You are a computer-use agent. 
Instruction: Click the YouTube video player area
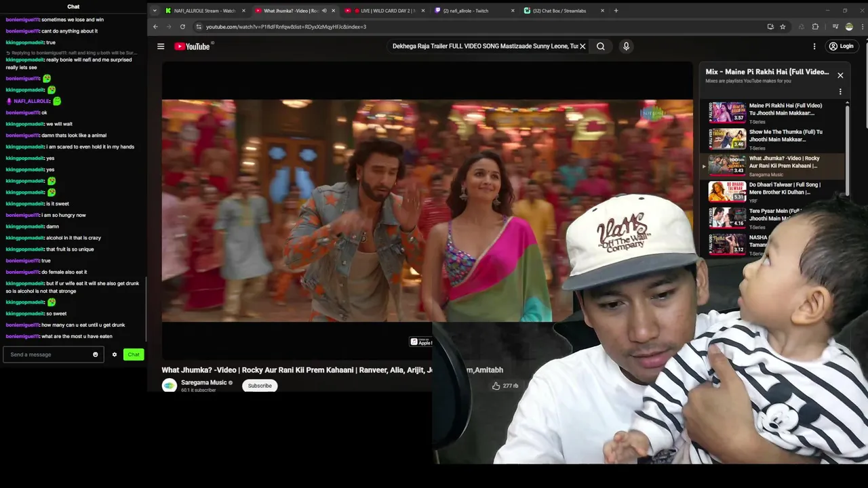tap(427, 210)
